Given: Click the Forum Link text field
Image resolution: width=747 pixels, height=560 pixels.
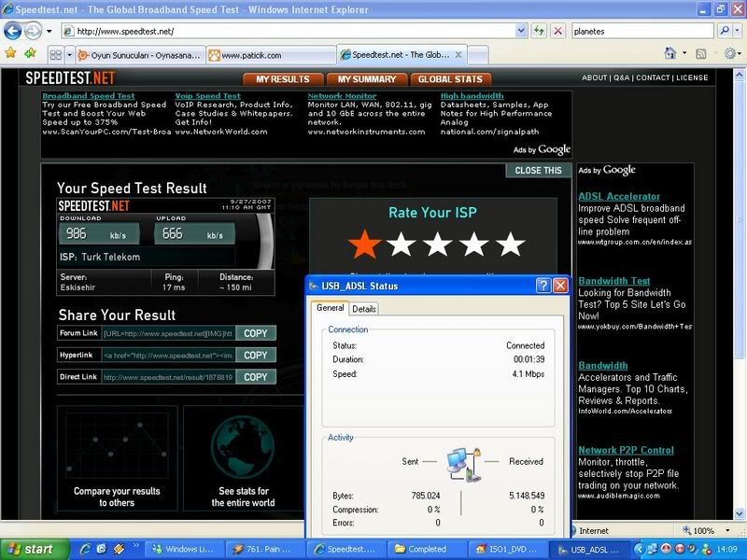Looking at the screenshot, I should (x=169, y=333).
